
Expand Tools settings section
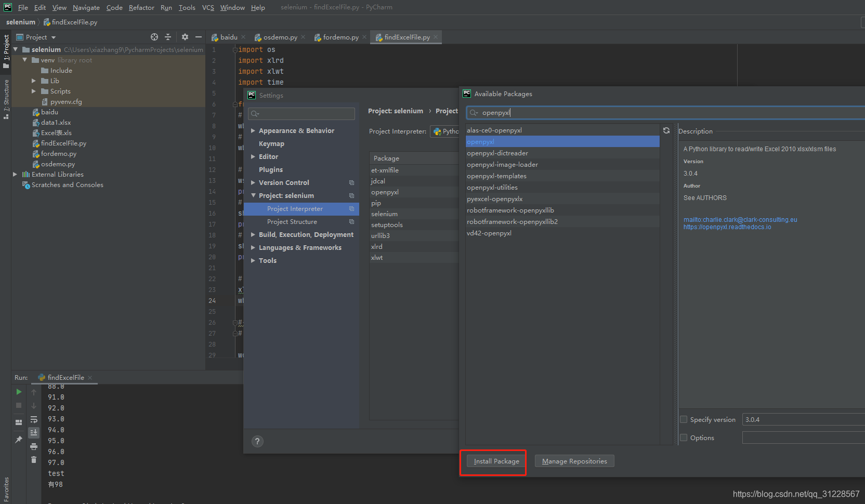253,261
